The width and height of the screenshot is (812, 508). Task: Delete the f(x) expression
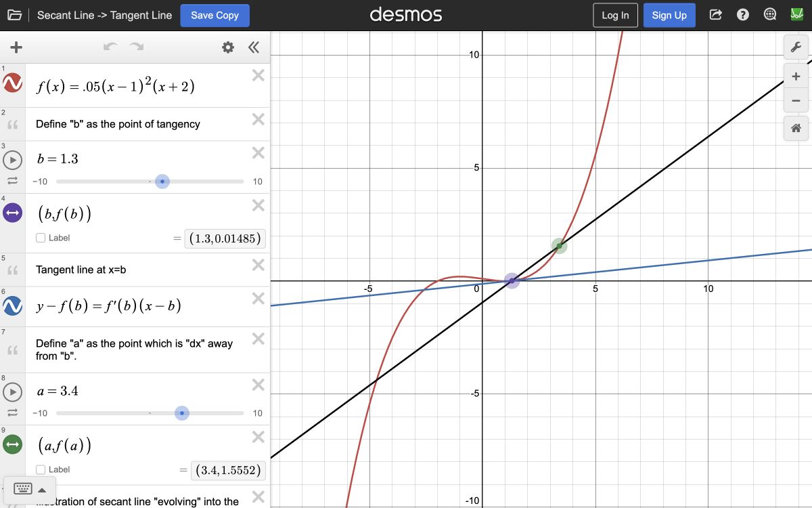(x=258, y=76)
